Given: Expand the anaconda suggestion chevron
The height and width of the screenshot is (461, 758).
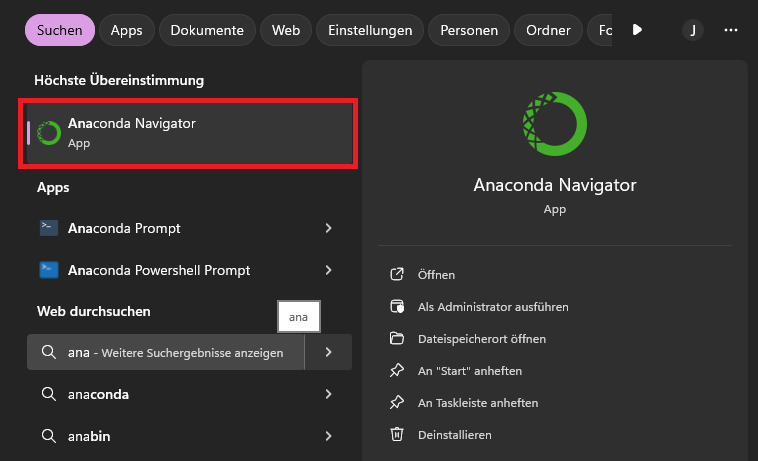Looking at the screenshot, I should (329, 394).
